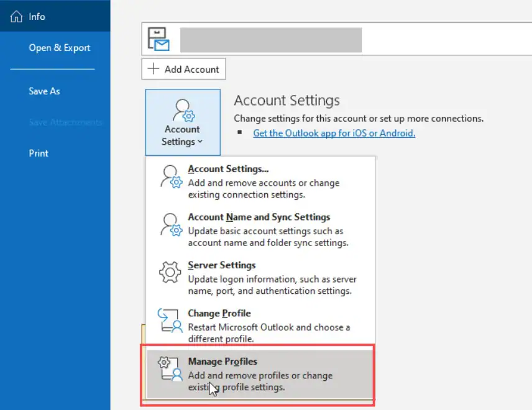The image size is (532, 410).
Task: Click the Account Settings... menu entry icon
Action: (x=170, y=177)
